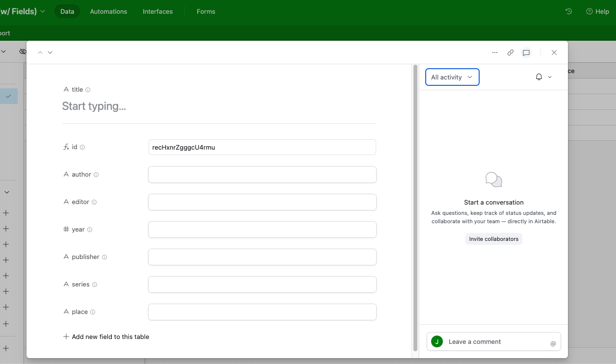Viewport: 616px width, 364px height.
Task: Switch to the Automations tab
Action: (108, 11)
